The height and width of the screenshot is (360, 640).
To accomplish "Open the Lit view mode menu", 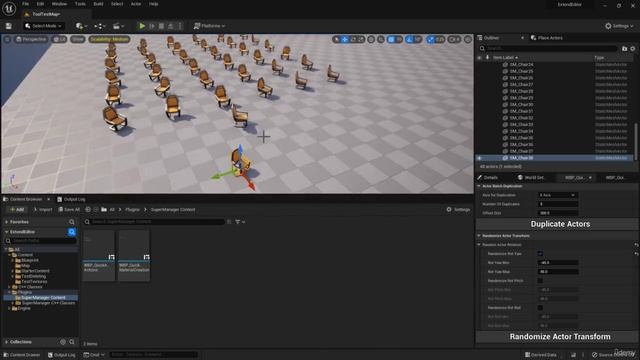I will coord(60,40).
